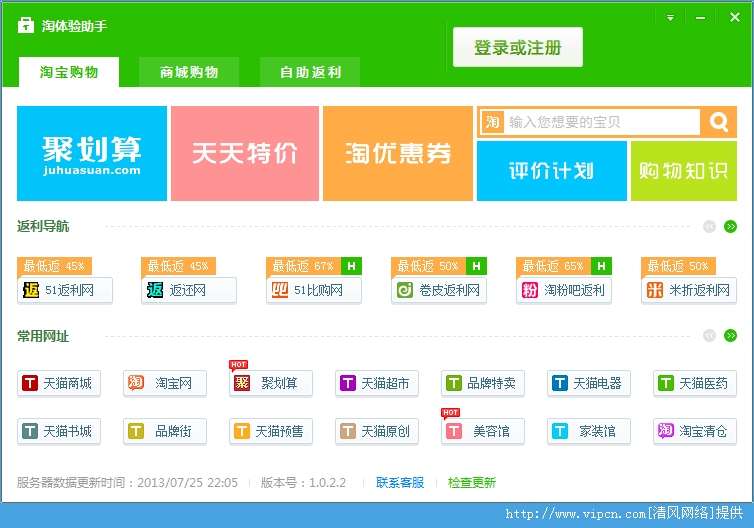The height and width of the screenshot is (528, 754).
Task: Open 天猫电器 shortcut
Action: [x=589, y=383]
